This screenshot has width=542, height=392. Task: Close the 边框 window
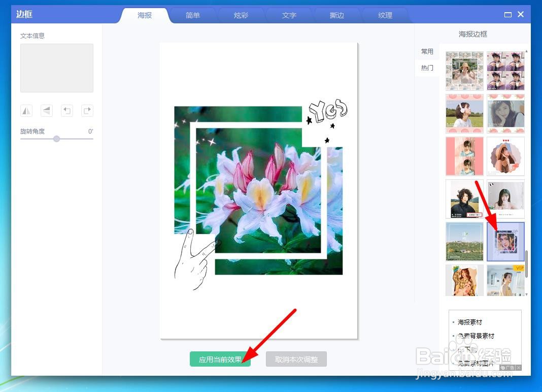point(521,14)
